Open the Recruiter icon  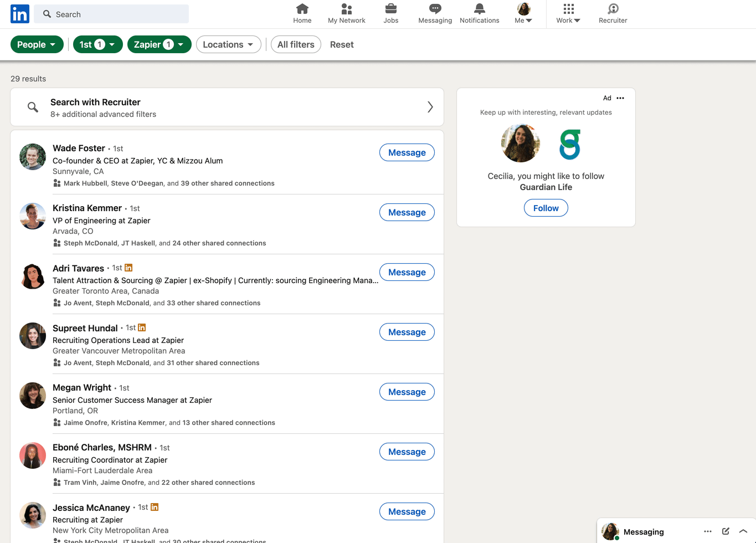[x=613, y=9]
